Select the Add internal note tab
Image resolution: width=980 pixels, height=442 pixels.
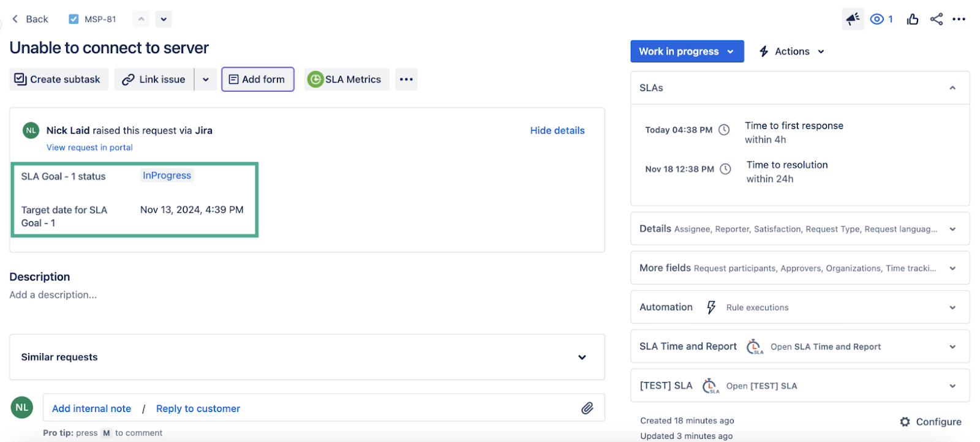click(x=91, y=408)
